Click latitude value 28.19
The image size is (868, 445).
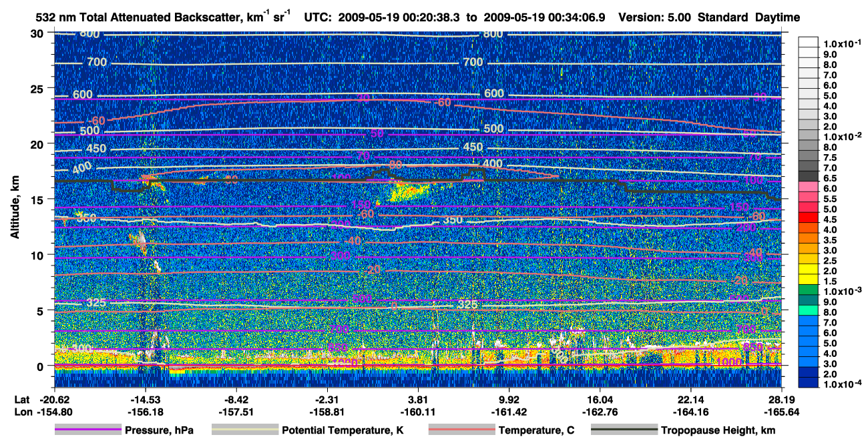(782, 399)
